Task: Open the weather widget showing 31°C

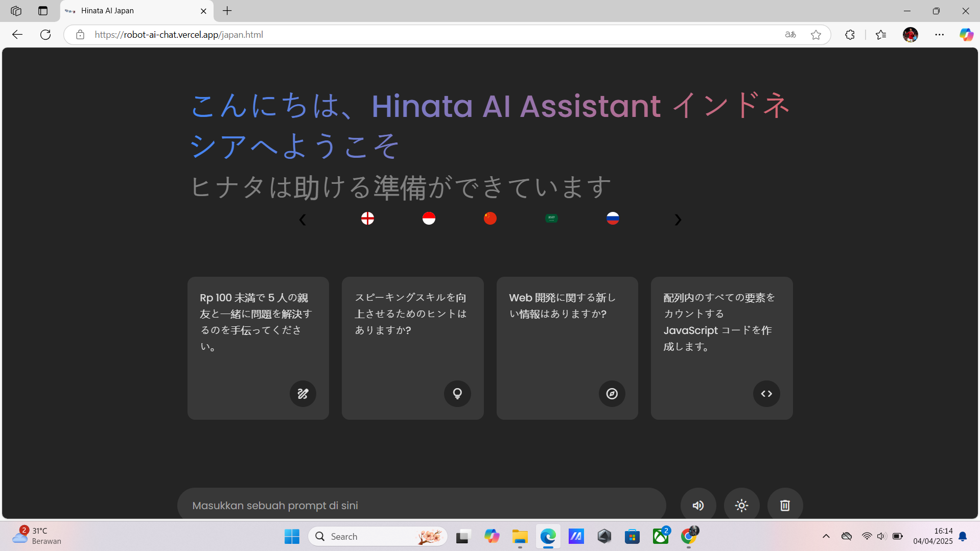Action: (37, 536)
